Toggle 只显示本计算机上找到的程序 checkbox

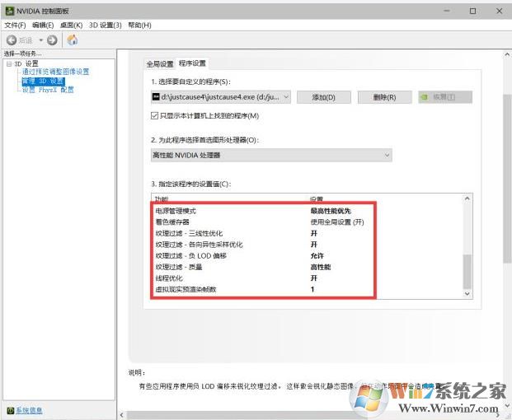click(x=154, y=115)
